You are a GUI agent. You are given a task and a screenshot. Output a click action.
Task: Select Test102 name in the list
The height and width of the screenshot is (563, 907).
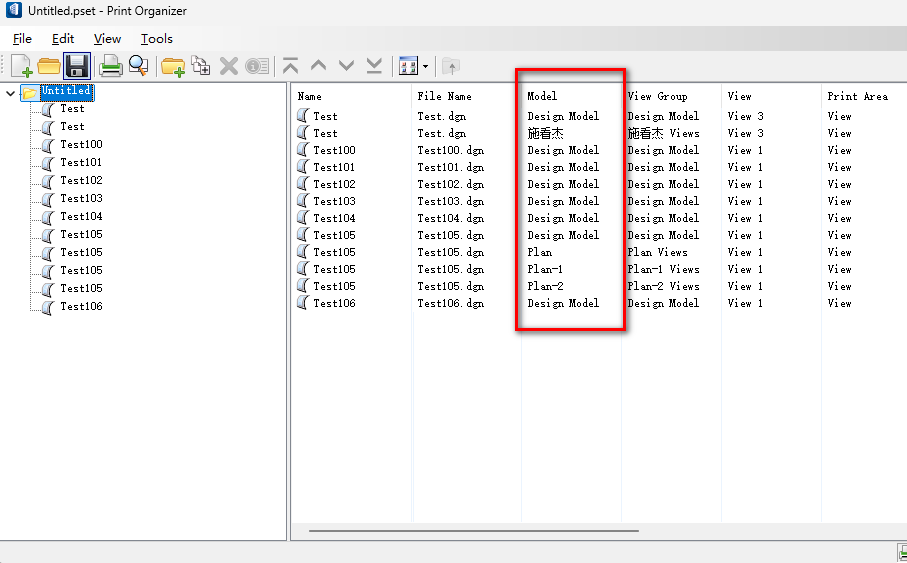point(334,184)
